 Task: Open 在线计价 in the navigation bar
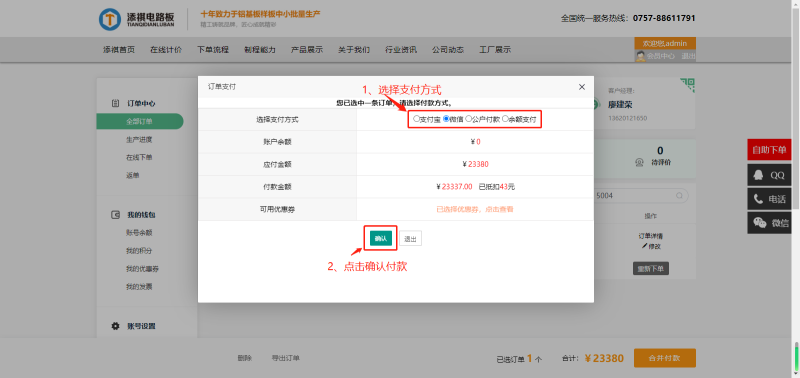pos(166,49)
